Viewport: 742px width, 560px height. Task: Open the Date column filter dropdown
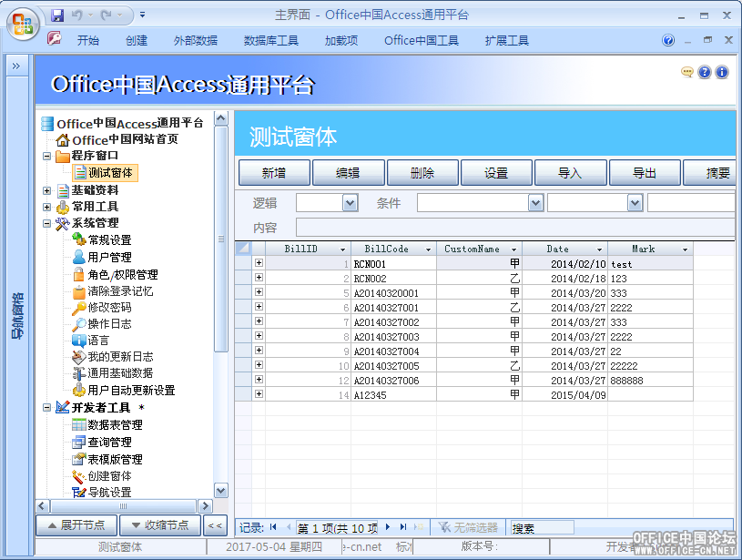599,249
